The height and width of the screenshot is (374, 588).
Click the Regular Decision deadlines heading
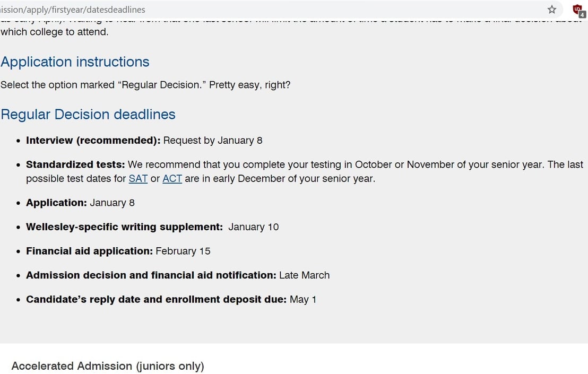(88, 114)
